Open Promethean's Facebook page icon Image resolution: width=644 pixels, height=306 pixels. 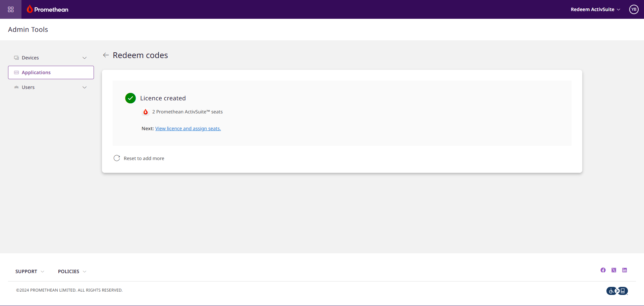click(x=603, y=270)
